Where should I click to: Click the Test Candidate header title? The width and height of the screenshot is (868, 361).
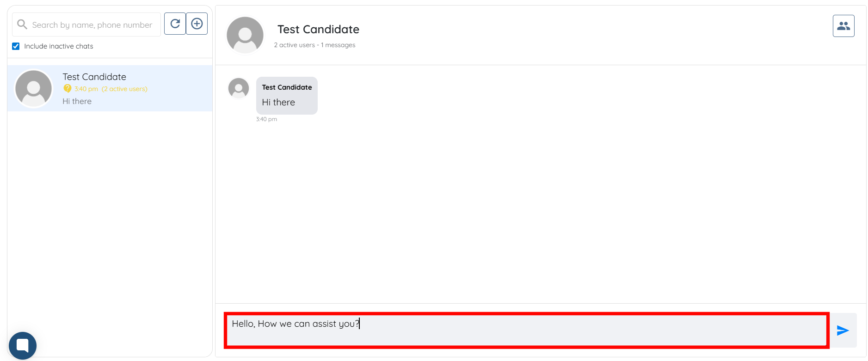click(318, 30)
